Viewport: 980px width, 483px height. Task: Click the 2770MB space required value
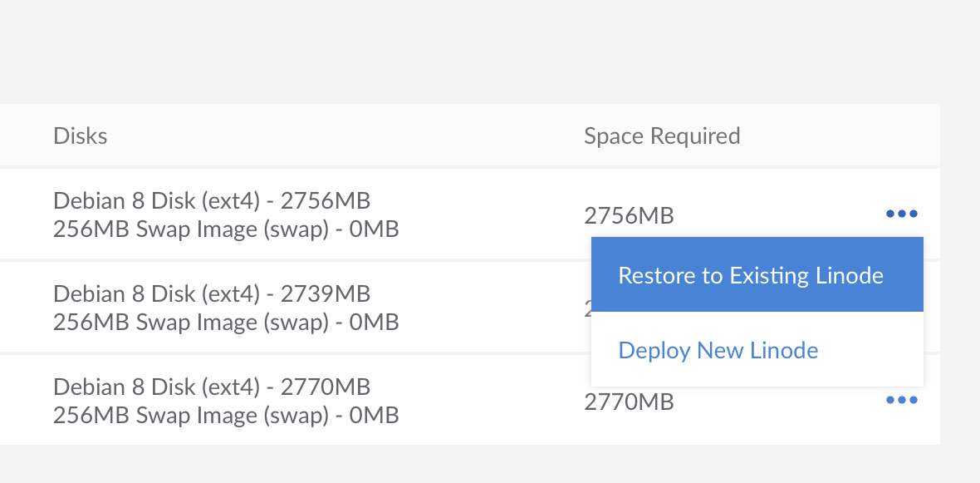(629, 402)
